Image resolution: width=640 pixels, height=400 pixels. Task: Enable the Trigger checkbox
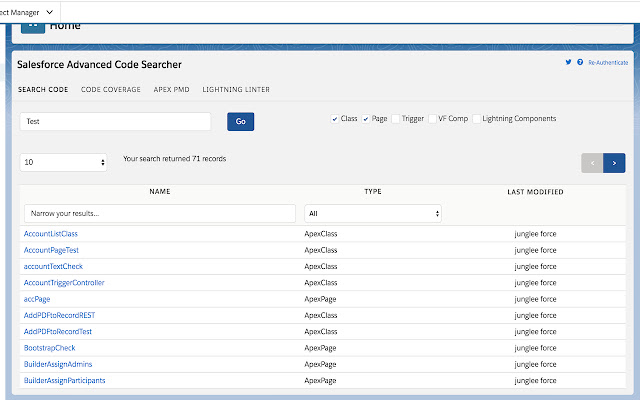pyautogui.click(x=396, y=119)
